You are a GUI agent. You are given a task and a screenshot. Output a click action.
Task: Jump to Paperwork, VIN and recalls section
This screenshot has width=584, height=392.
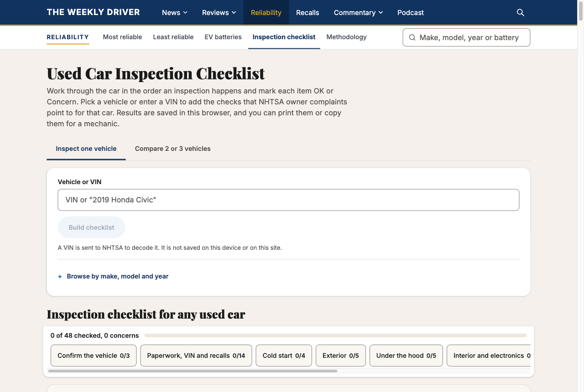pos(196,356)
